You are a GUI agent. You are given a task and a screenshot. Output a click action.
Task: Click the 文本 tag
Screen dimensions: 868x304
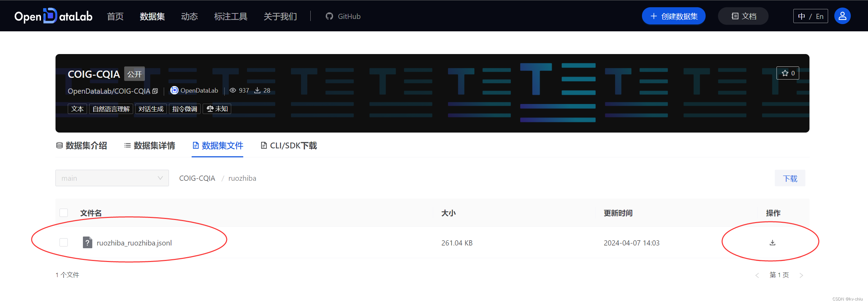[x=77, y=109]
